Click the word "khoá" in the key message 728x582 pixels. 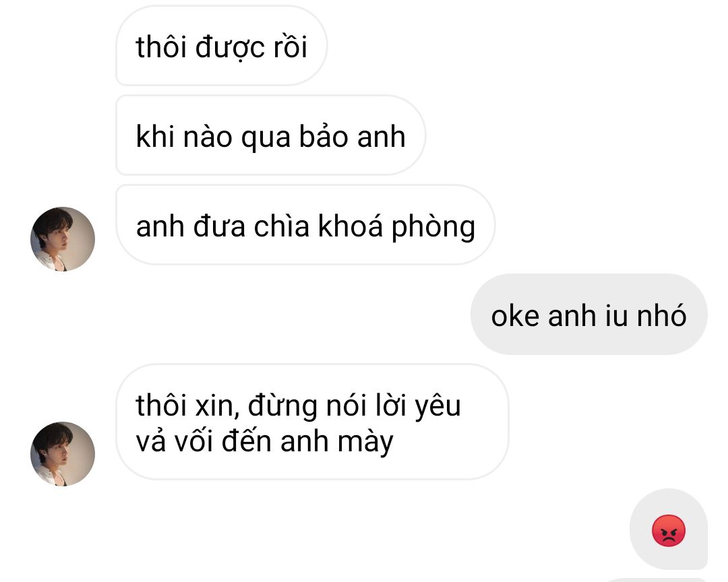click(x=350, y=226)
